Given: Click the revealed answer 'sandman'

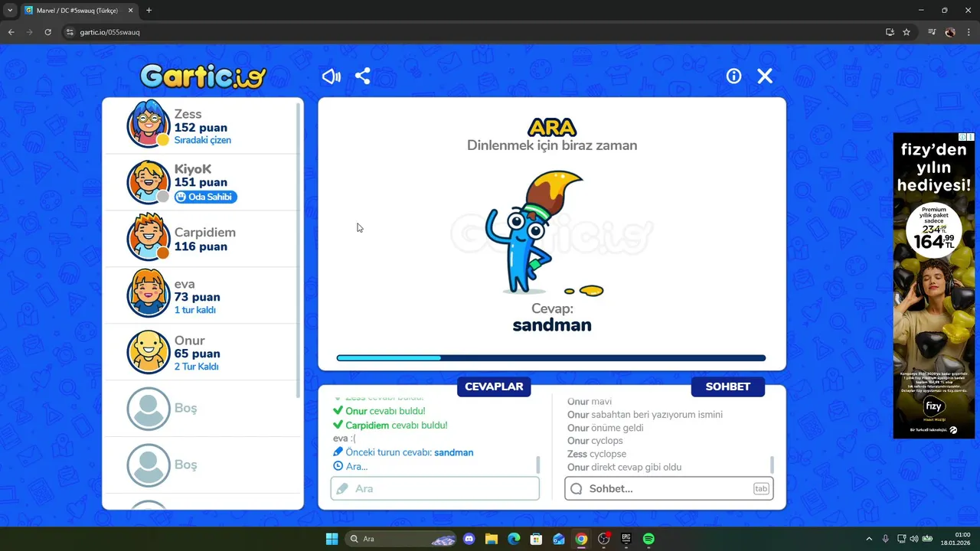Looking at the screenshot, I should 552,324.
